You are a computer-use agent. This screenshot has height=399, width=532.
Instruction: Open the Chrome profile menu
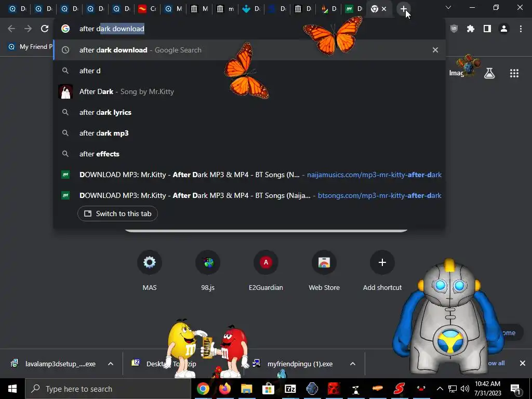pyautogui.click(x=504, y=29)
